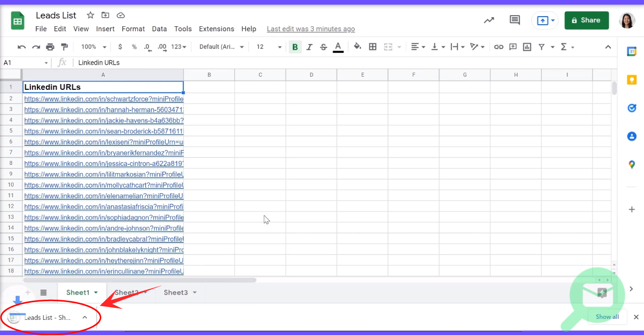Open the text rotation dropdown
Viewport: 644px width, 335px height.
(477, 47)
